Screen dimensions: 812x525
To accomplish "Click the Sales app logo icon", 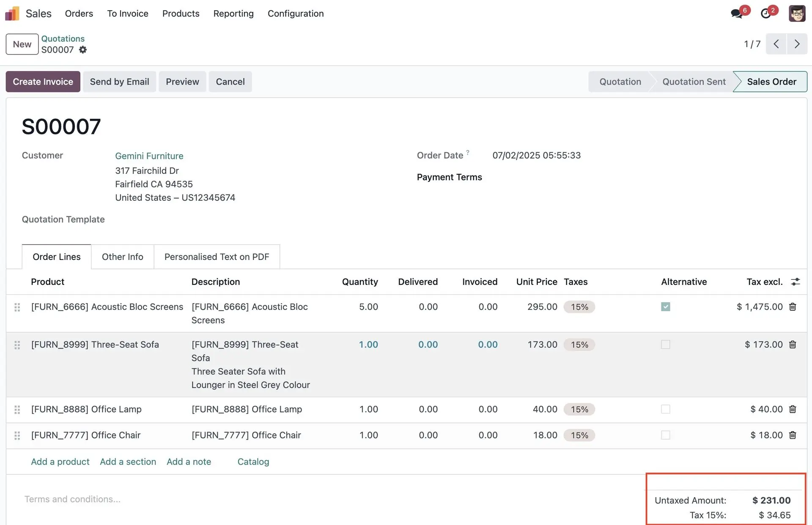I will (x=12, y=14).
